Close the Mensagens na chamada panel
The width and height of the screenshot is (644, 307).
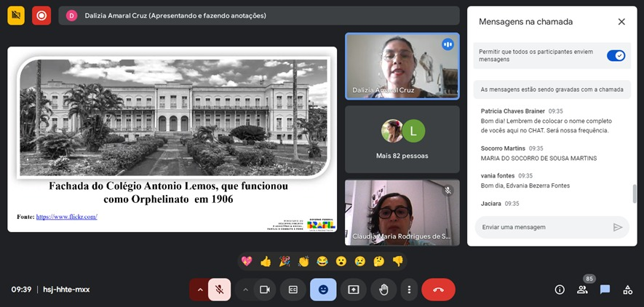621,22
